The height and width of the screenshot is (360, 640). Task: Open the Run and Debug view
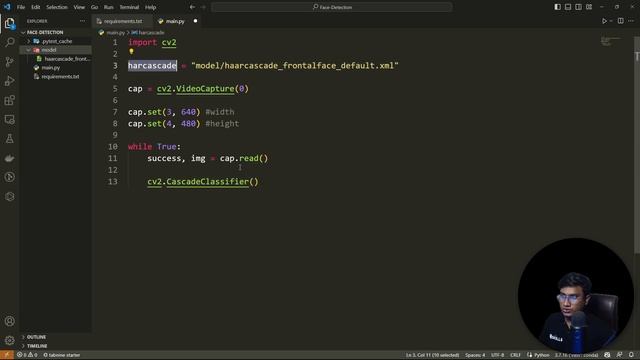pyautogui.click(x=9, y=81)
